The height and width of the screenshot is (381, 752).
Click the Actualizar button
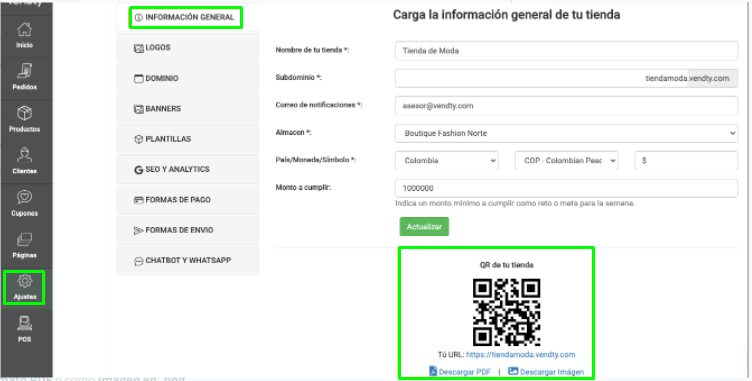pyautogui.click(x=424, y=226)
